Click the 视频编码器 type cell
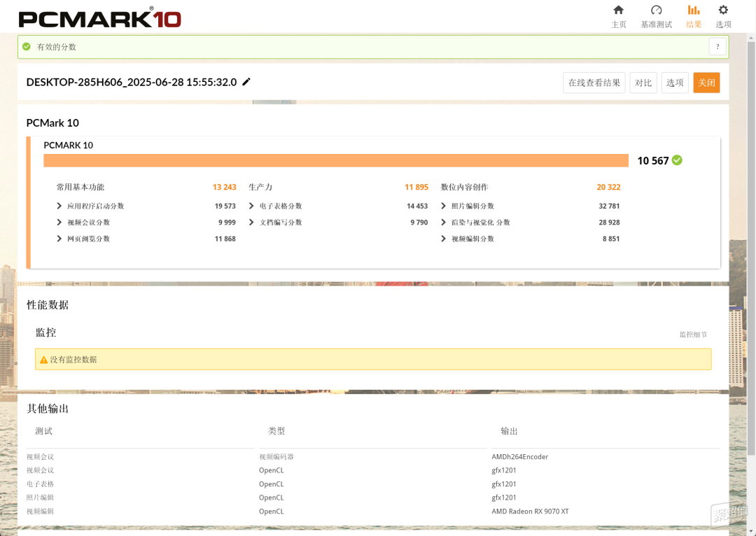The image size is (756, 536). (x=276, y=456)
